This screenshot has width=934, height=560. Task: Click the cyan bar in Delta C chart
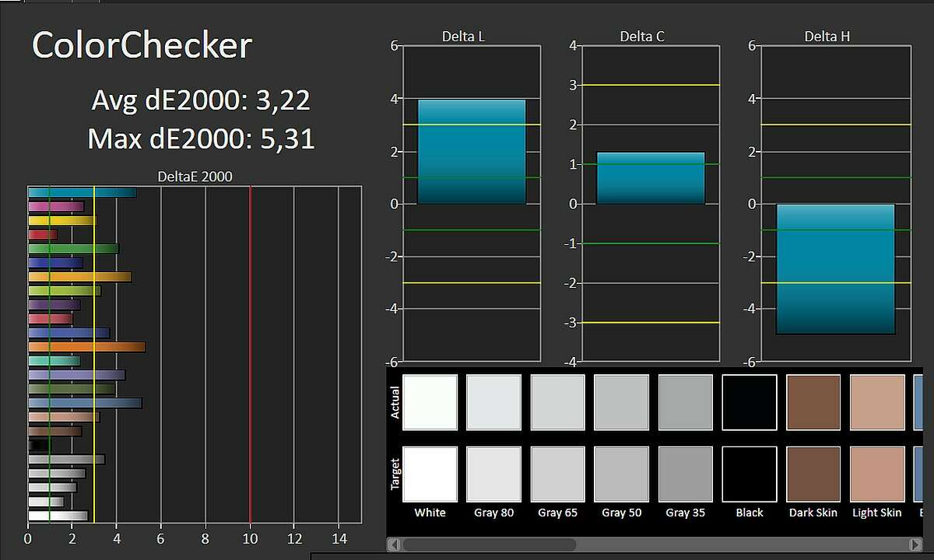651,178
